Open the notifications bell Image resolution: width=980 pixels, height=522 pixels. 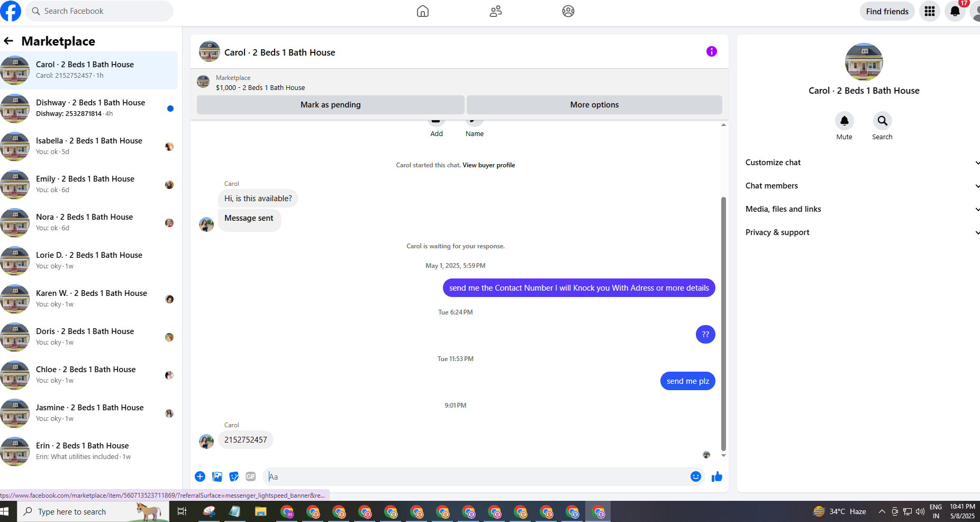955,12
